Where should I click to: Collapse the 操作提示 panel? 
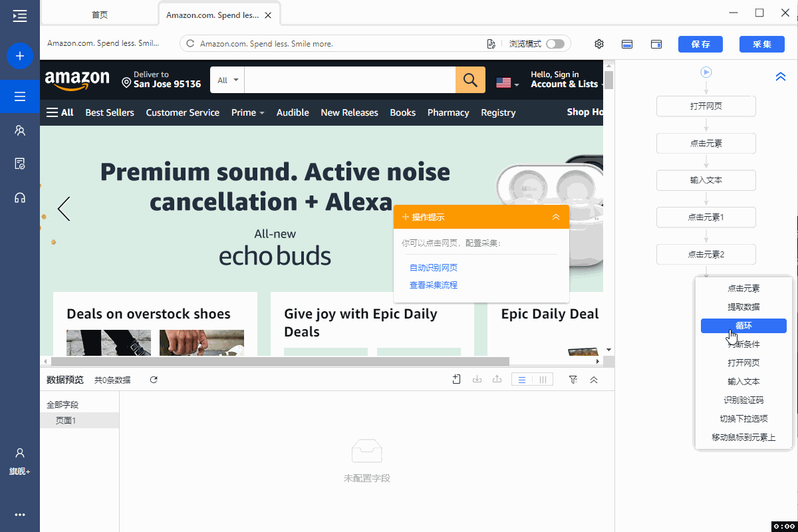point(556,217)
